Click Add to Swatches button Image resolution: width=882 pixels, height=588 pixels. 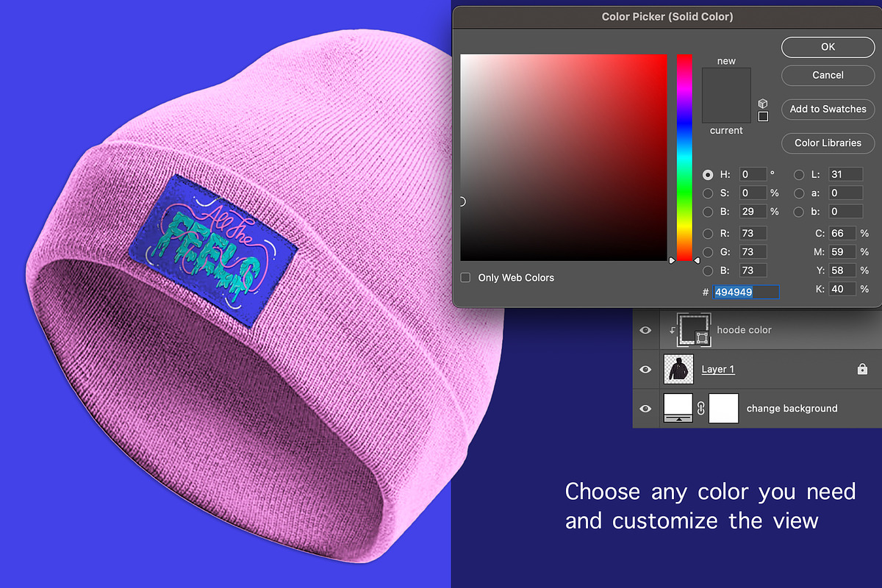click(828, 109)
